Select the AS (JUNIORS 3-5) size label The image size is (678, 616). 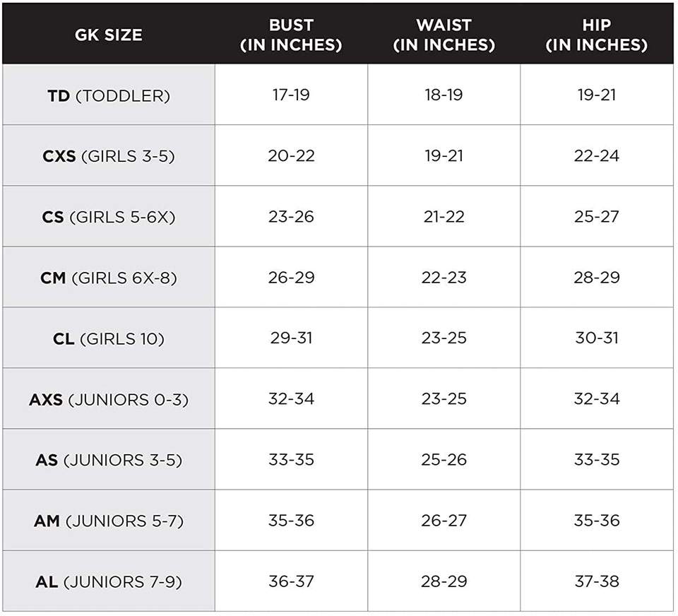click(109, 460)
